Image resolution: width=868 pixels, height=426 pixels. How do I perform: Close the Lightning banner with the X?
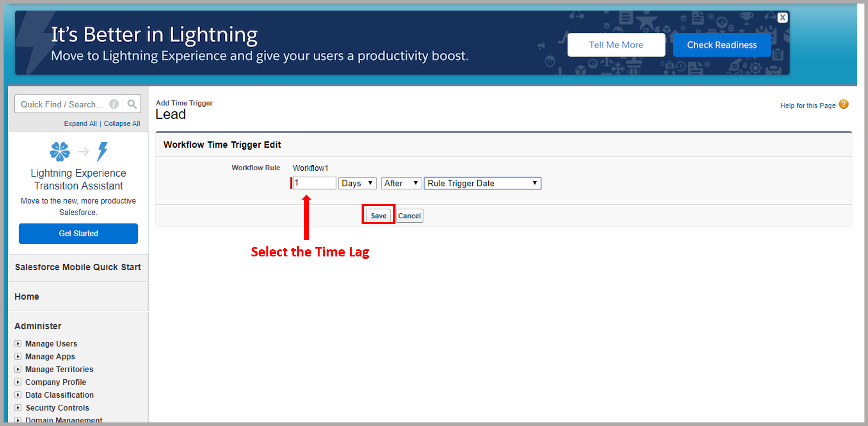(782, 17)
